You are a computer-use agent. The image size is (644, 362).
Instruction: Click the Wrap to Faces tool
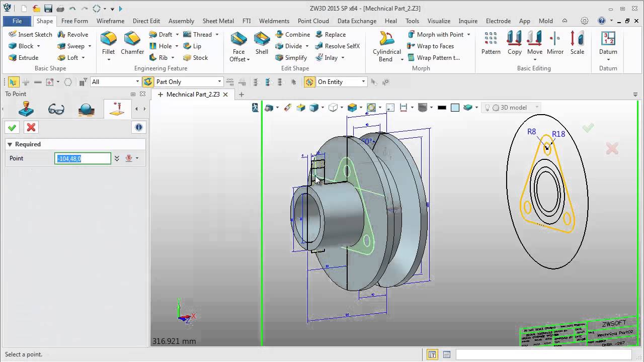coord(431,46)
